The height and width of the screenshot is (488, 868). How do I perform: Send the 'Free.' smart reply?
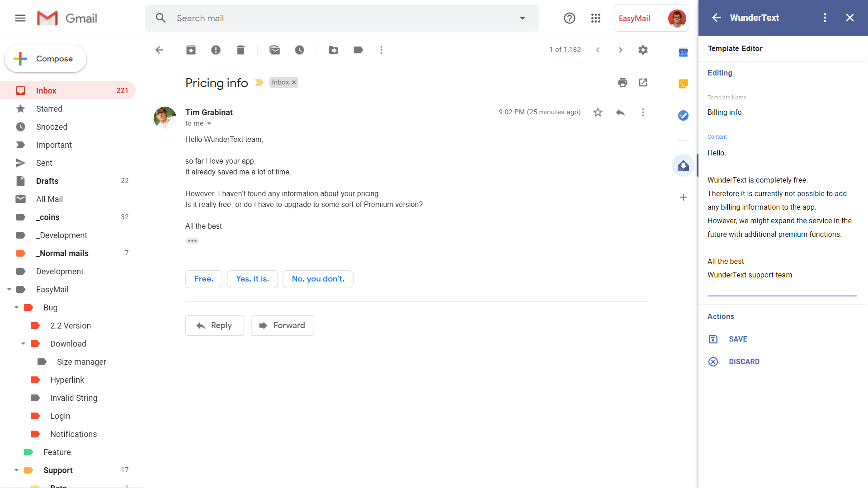click(x=203, y=279)
